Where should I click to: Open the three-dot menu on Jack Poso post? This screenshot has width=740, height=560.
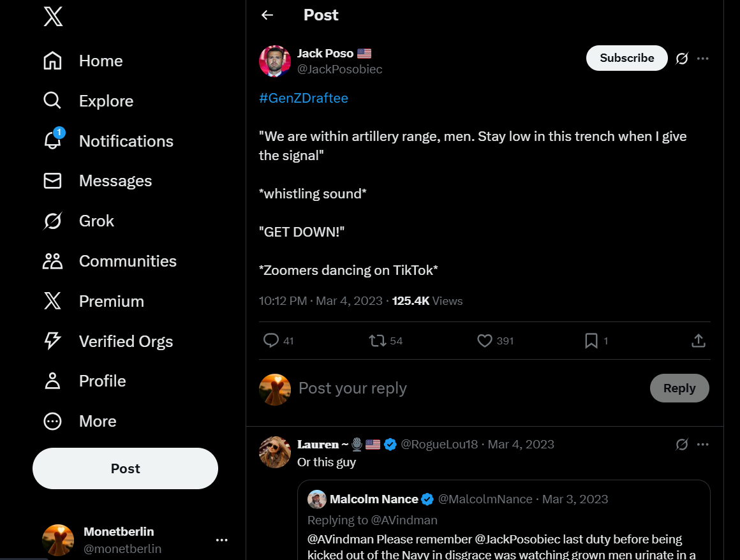(703, 59)
